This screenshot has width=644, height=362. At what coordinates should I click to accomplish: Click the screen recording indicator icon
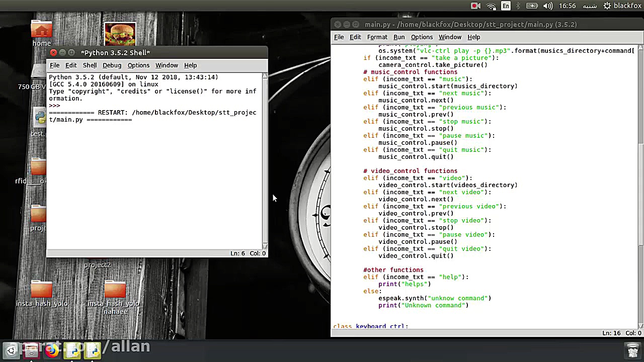475,6
